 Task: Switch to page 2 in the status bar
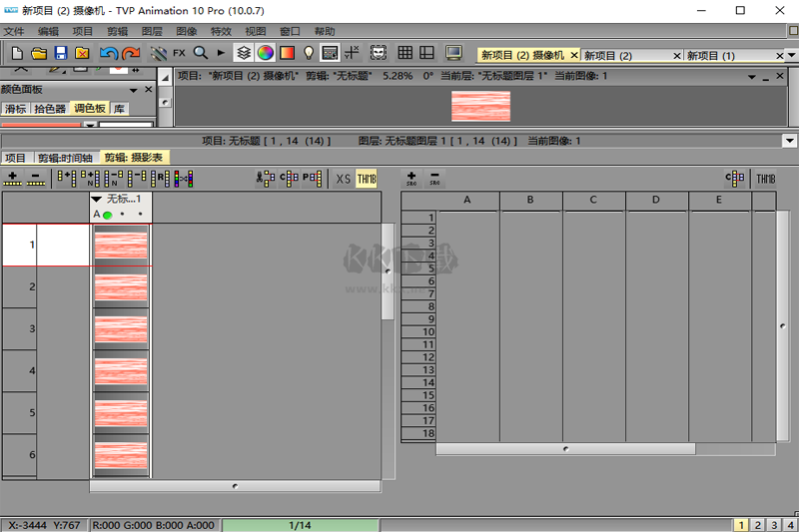click(757, 524)
